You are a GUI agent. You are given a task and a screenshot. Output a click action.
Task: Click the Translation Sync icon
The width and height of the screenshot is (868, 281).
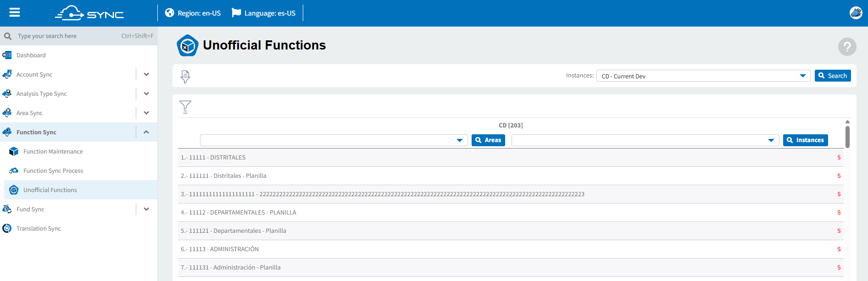click(x=7, y=228)
